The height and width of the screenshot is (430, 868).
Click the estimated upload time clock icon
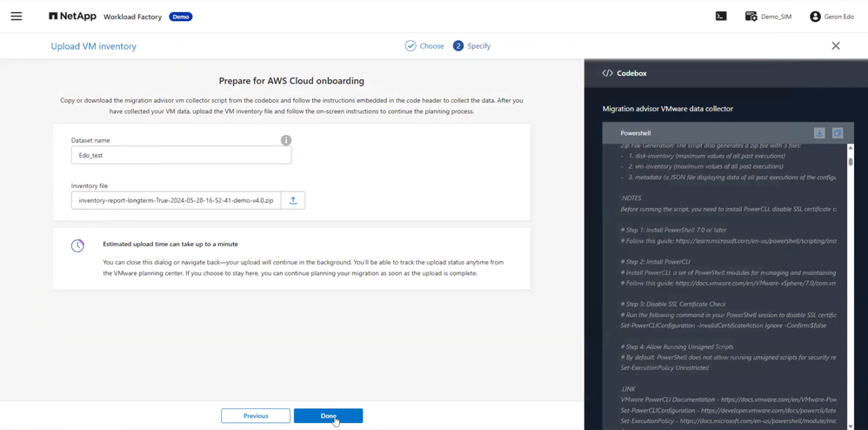coord(77,245)
